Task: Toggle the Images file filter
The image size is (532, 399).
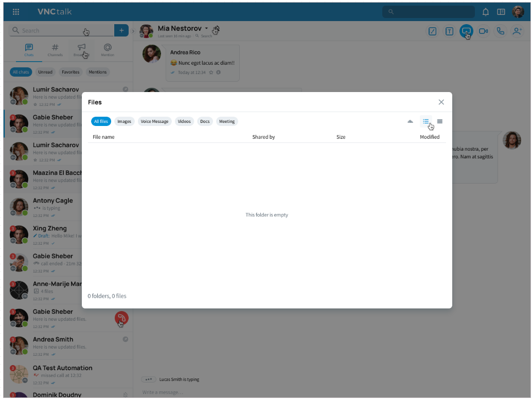Action: point(124,121)
